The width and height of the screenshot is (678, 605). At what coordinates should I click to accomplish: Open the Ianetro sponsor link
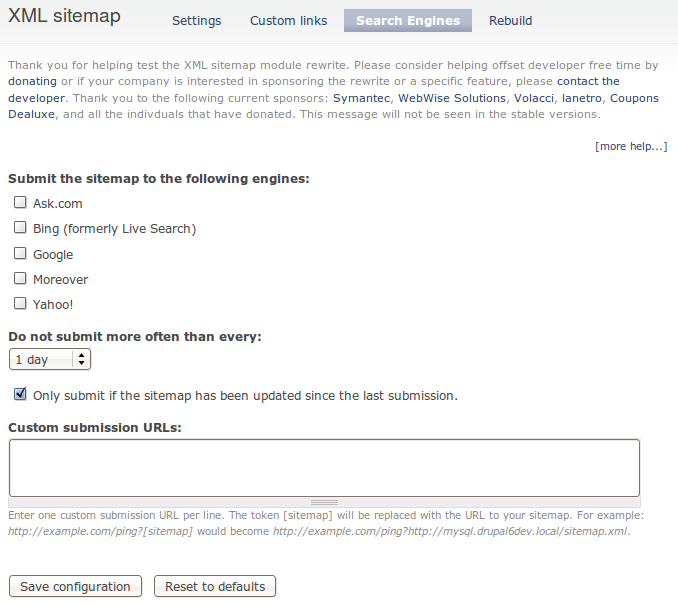pos(582,98)
